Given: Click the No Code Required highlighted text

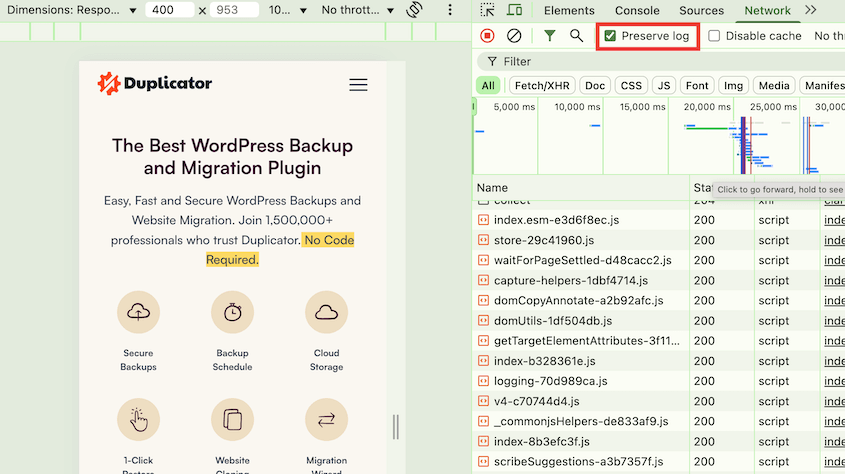Looking at the screenshot, I should click(x=280, y=250).
